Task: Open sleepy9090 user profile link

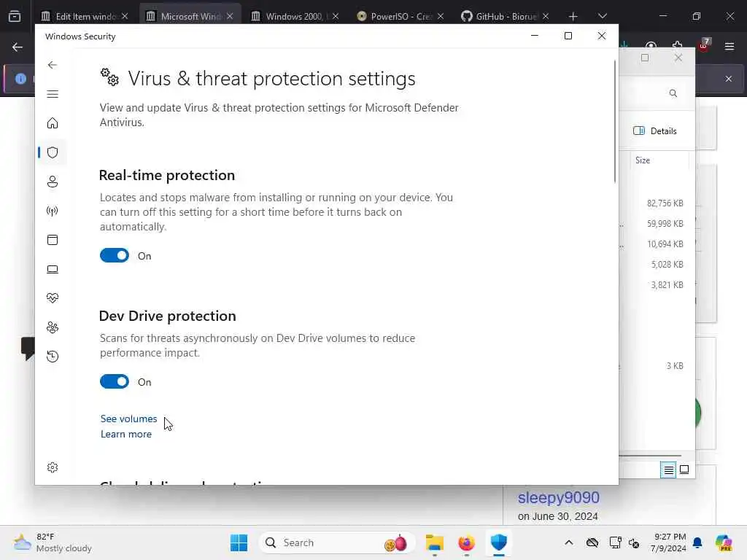Action: 558,497
